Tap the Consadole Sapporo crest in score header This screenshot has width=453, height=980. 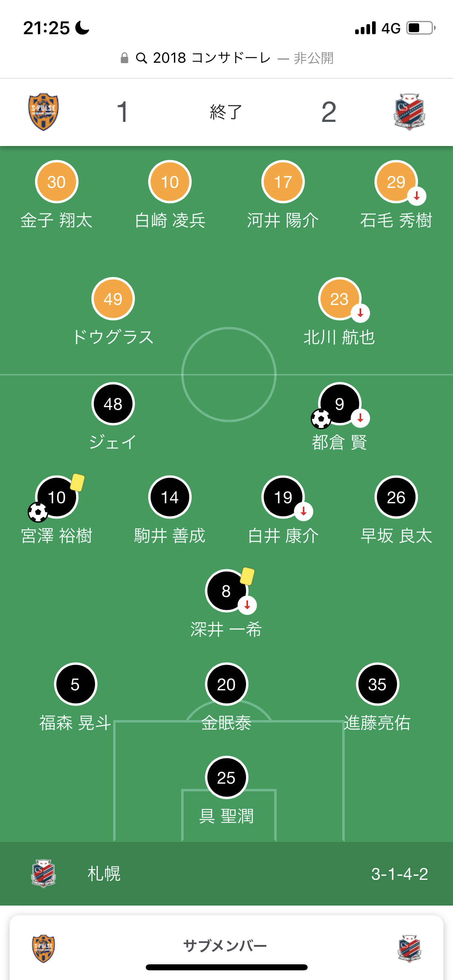tap(409, 112)
